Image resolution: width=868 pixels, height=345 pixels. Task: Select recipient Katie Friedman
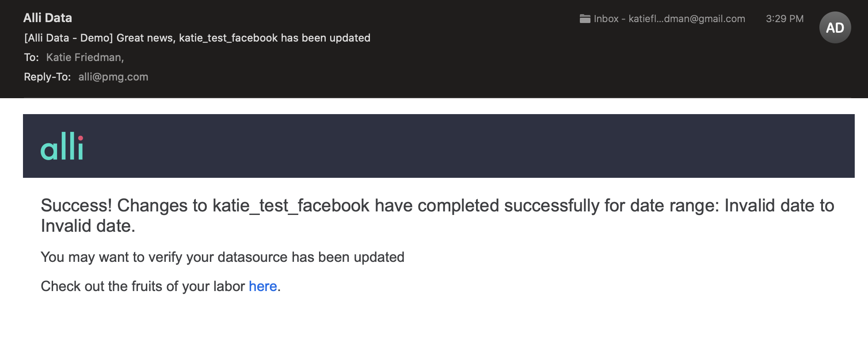click(x=84, y=57)
